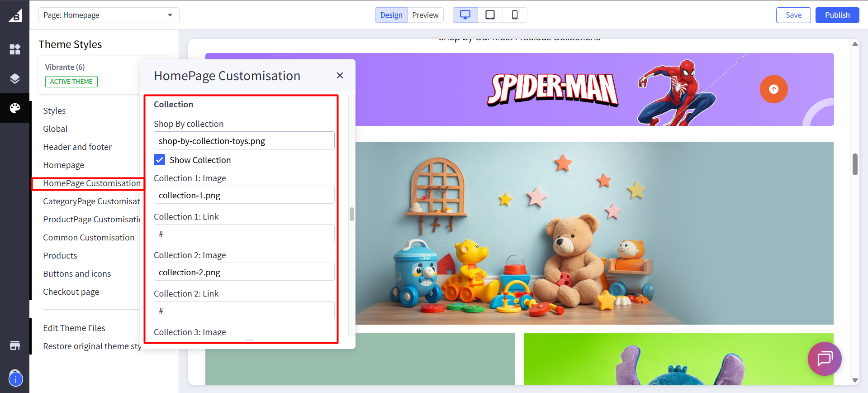Click the Save button

[793, 15]
